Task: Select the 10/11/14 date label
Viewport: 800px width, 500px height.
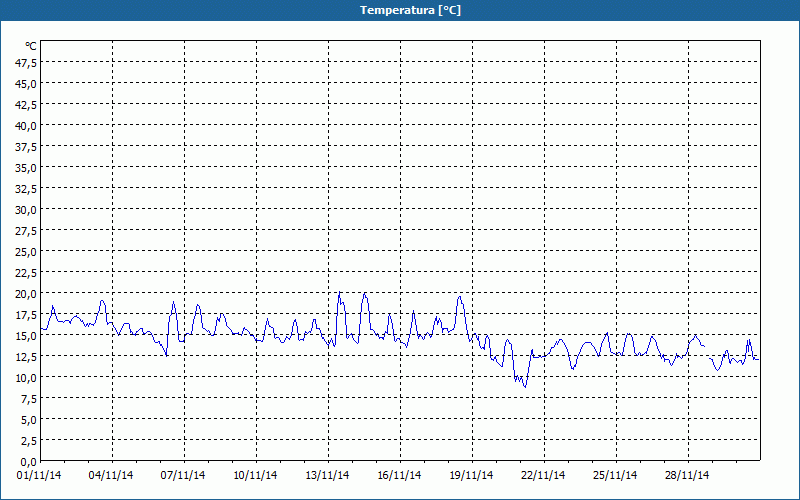Action: pos(255,475)
